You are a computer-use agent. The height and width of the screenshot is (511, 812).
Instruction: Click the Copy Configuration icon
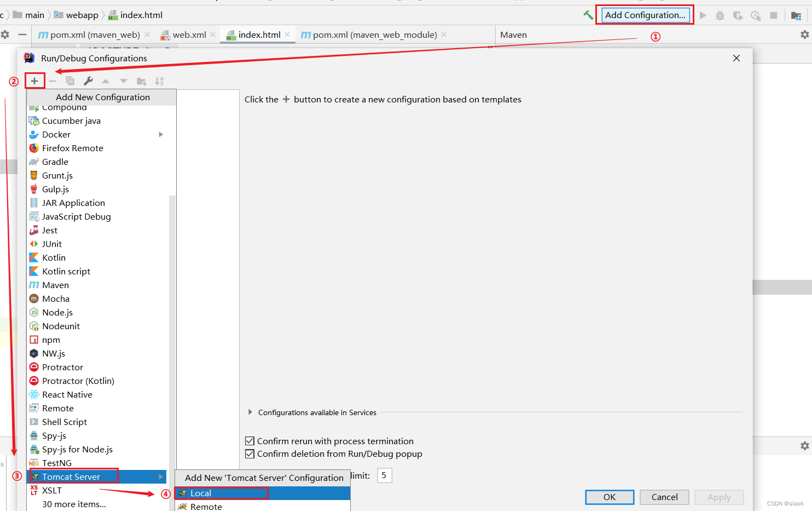coord(70,81)
